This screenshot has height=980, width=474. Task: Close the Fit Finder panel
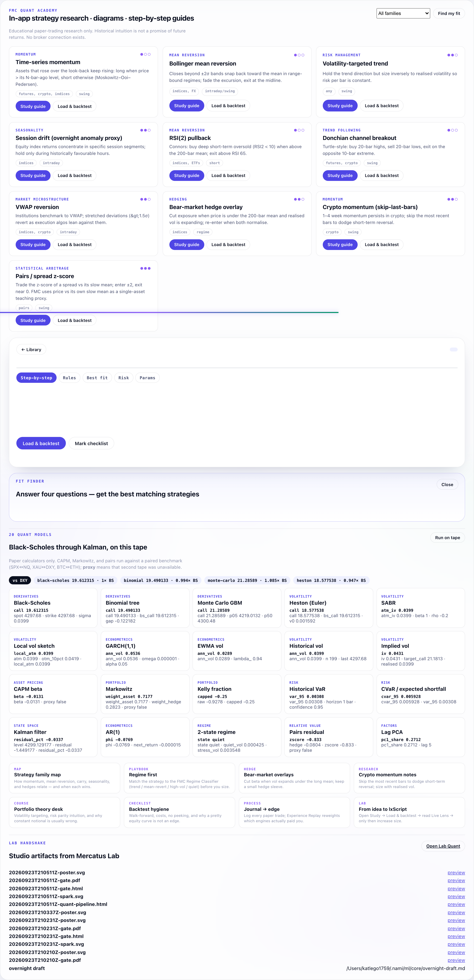pyautogui.click(x=447, y=485)
